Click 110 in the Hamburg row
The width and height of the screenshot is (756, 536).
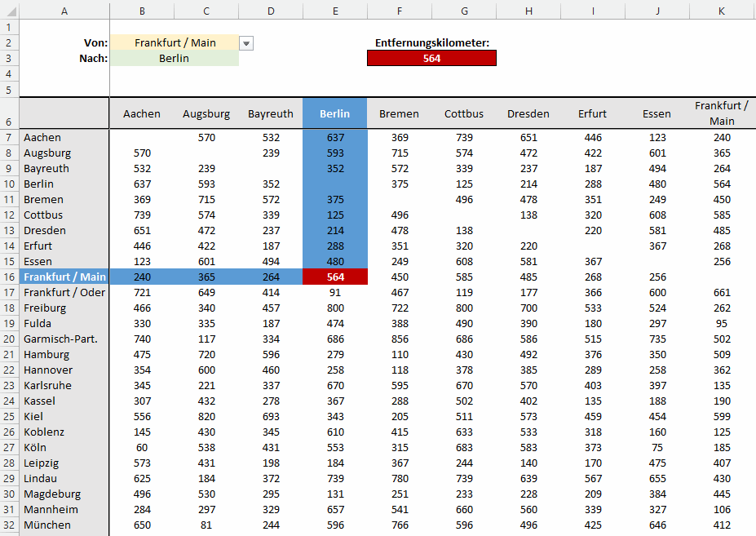[400, 354]
